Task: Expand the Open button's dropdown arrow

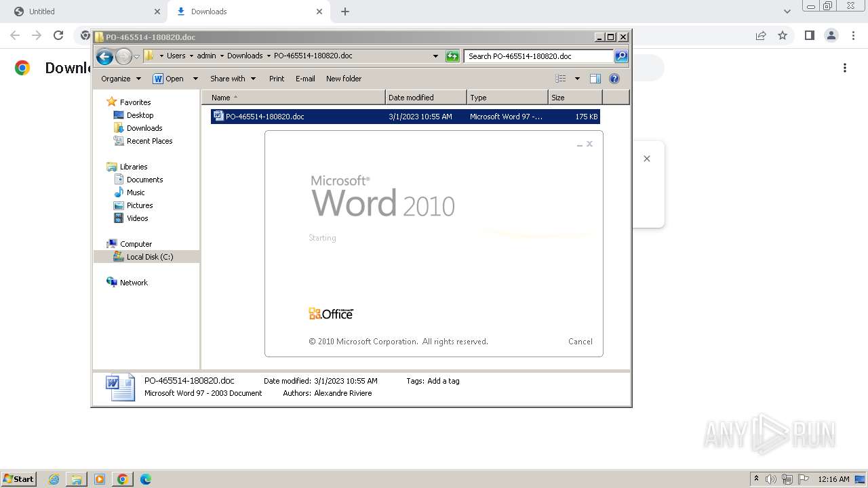Action: pyautogui.click(x=195, y=79)
